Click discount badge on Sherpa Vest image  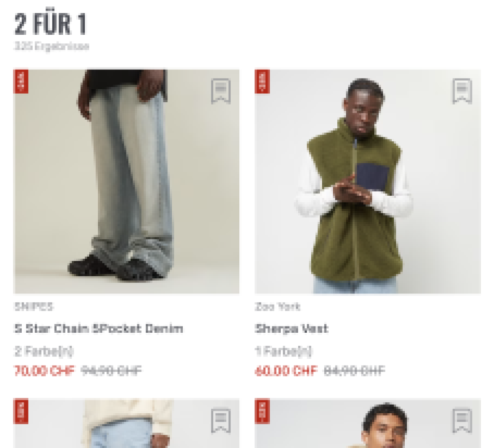[x=262, y=81]
